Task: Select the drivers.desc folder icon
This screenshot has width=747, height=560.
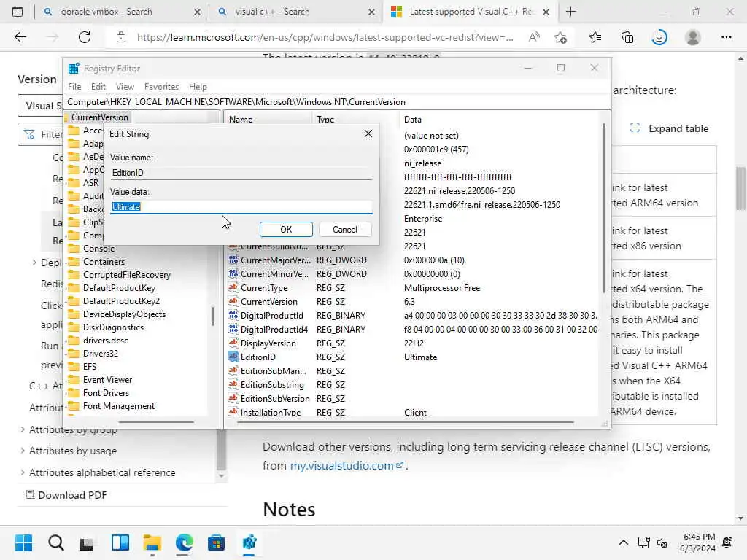Action: pyautogui.click(x=74, y=341)
